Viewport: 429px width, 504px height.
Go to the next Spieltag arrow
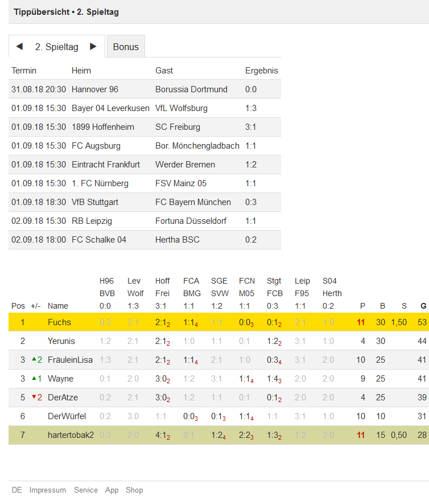93,46
